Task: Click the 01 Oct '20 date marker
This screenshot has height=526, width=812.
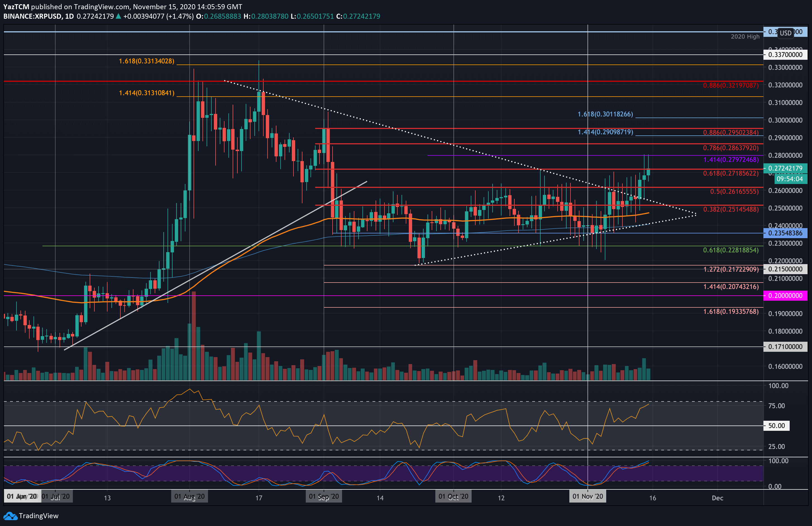Action: click(x=453, y=496)
